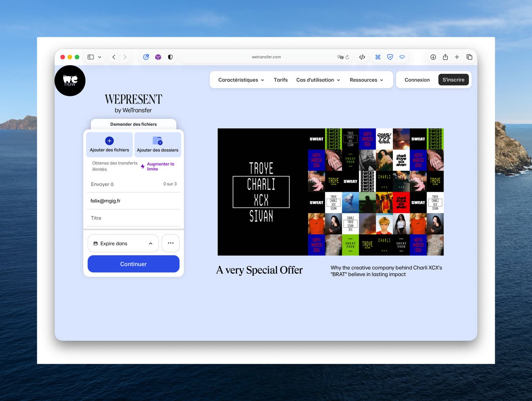
Task: Click the blue shield checkmark extension icon
Action: 390,57
